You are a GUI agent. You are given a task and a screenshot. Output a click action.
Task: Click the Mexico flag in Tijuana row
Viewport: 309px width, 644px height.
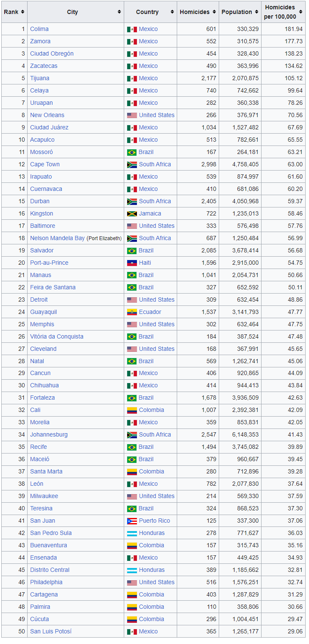pos(132,78)
